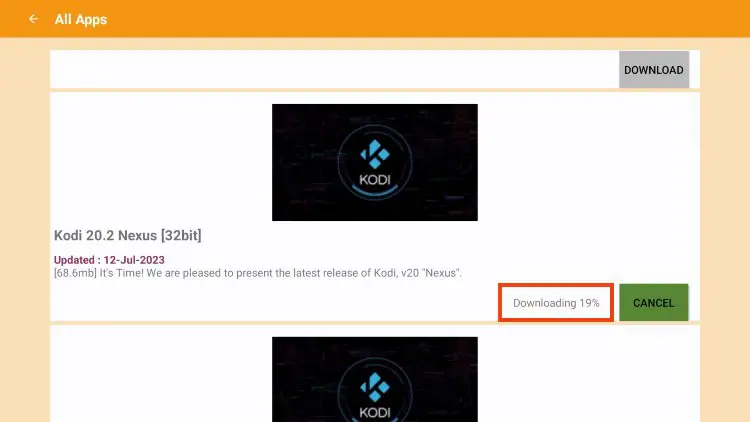Click the word "Nexus" ending the description

pyautogui.click(x=441, y=273)
